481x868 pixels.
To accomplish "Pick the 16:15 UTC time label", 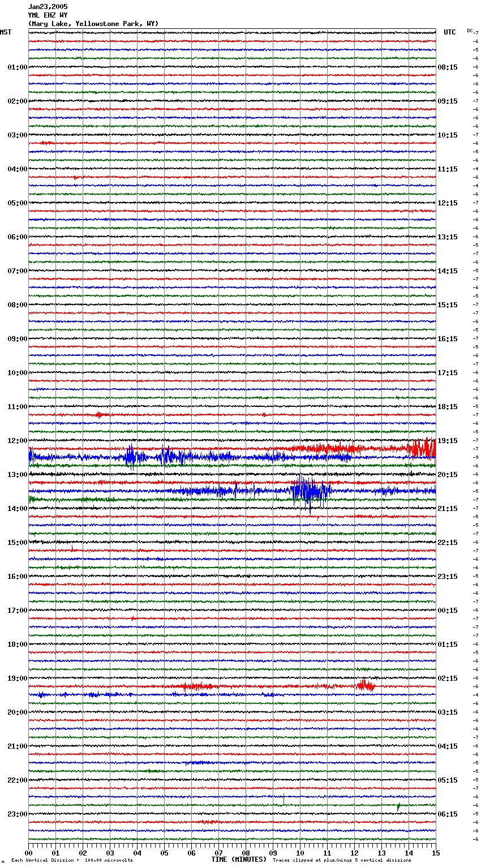I will click(448, 339).
